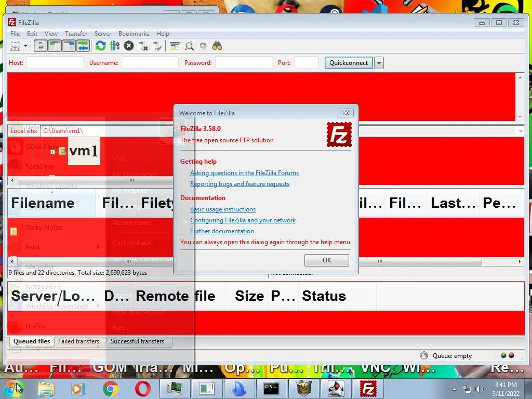Expand the vm1 folder tree node
The height and width of the screenshot is (399, 532).
(52, 152)
